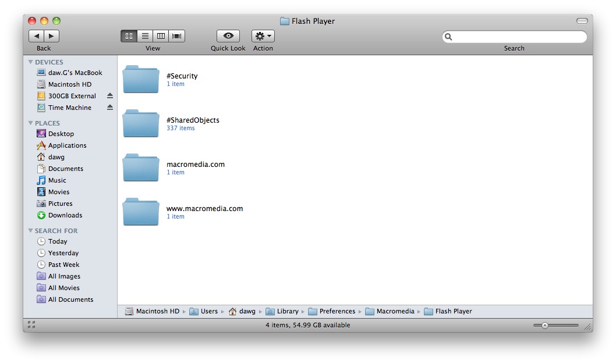Go forward with the right arrow button

click(51, 36)
